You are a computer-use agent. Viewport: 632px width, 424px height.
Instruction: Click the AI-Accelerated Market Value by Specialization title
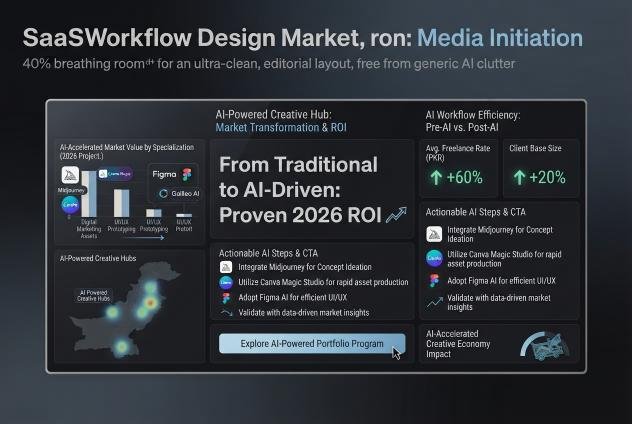[x=127, y=152]
